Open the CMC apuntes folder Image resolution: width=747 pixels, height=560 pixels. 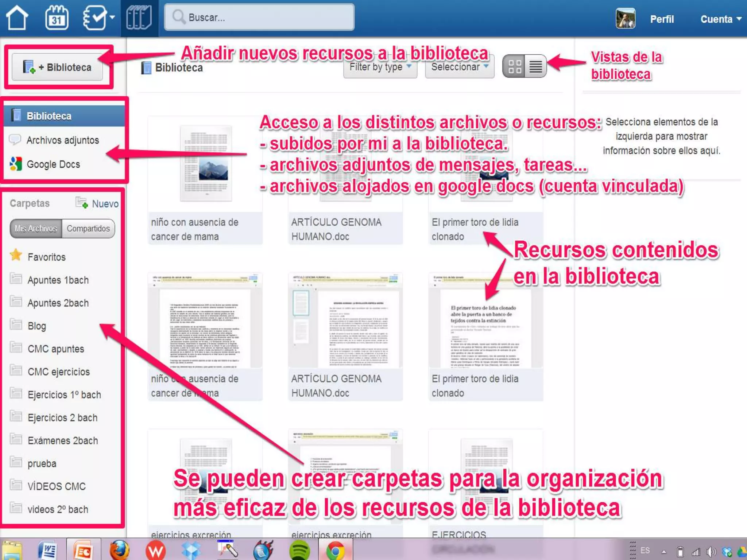click(56, 349)
